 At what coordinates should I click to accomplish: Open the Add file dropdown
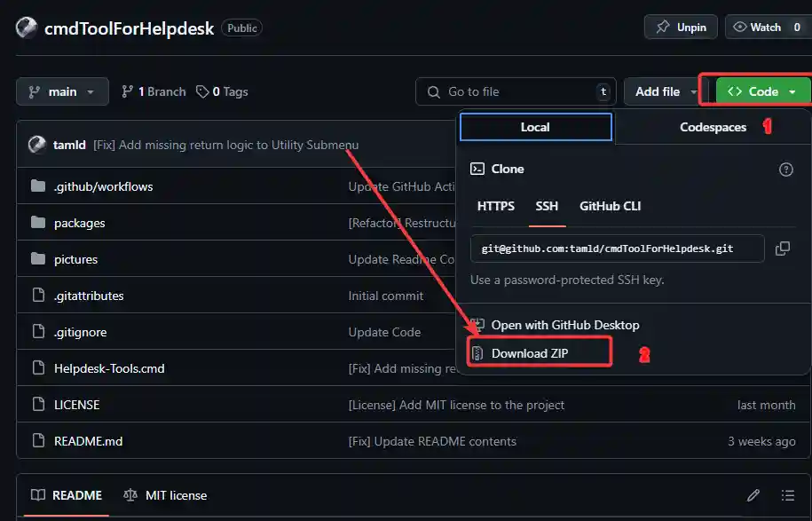[x=665, y=91]
